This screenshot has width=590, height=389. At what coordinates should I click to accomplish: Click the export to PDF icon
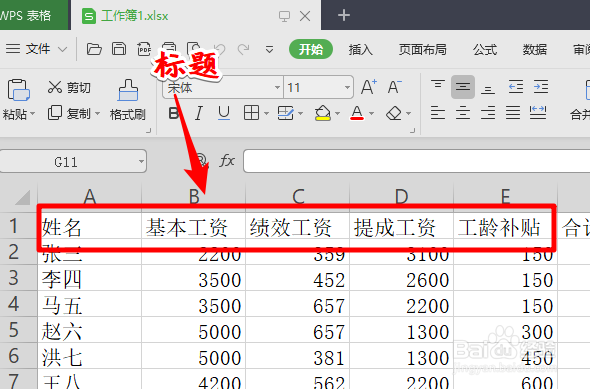point(144,49)
